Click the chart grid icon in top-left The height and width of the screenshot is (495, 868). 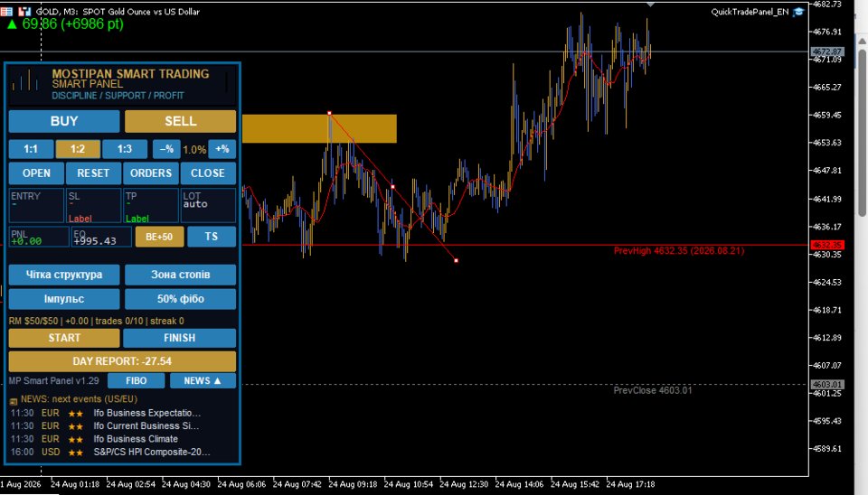point(6,11)
